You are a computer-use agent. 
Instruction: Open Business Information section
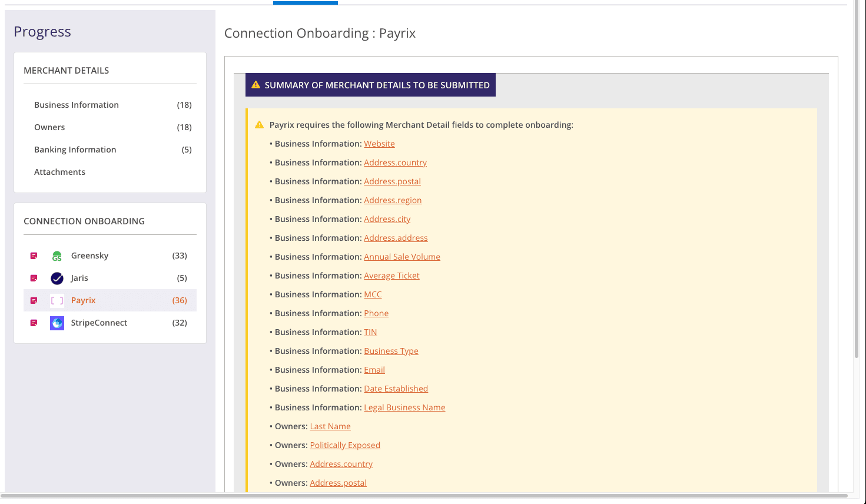coord(77,105)
